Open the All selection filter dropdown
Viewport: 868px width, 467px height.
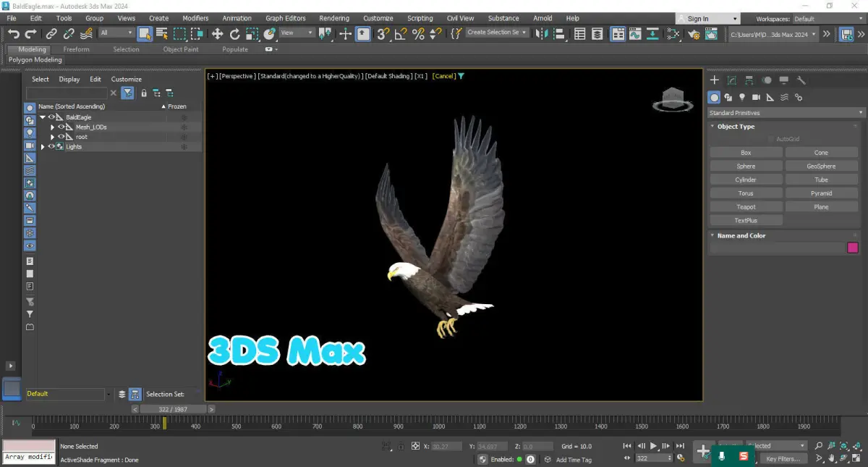(x=116, y=33)
